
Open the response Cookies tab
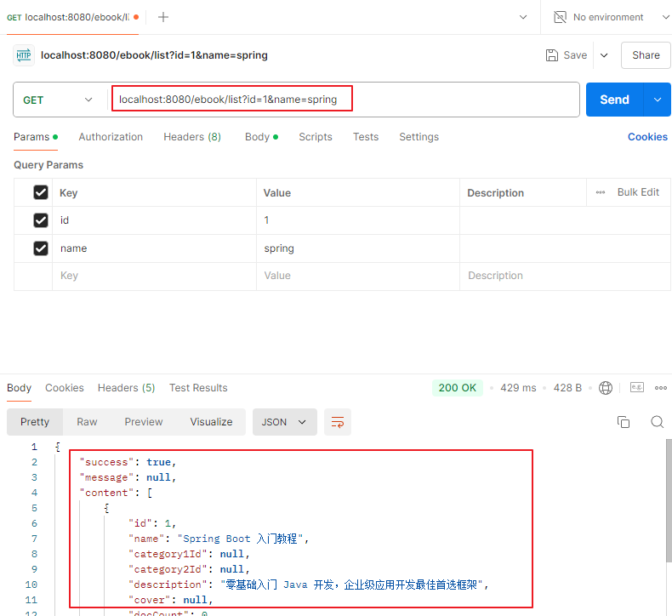tap(65, 388)
